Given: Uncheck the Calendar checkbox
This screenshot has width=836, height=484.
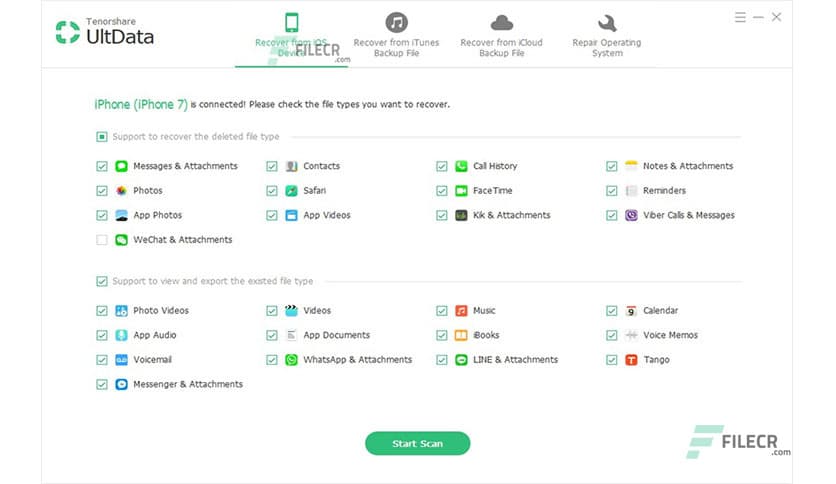Looking at the screenshot, I should tap(612, 311).
